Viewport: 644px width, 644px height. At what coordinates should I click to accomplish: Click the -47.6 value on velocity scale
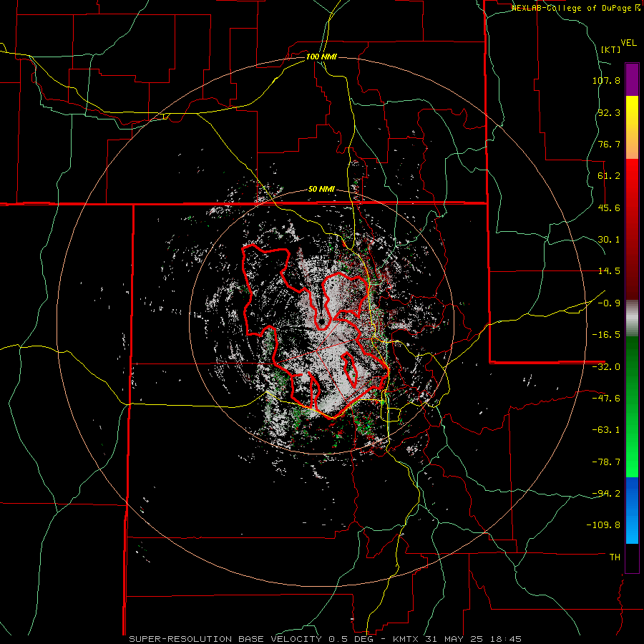pos(606,399)
